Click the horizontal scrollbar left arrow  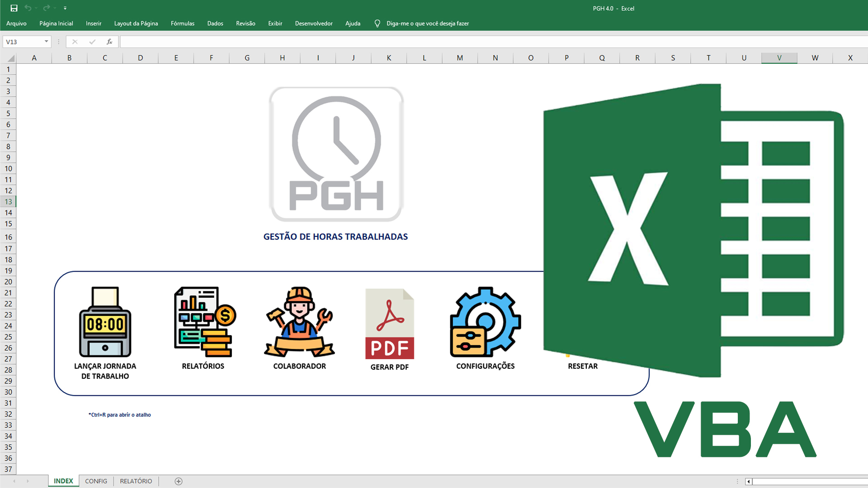[x=749, y=482]
